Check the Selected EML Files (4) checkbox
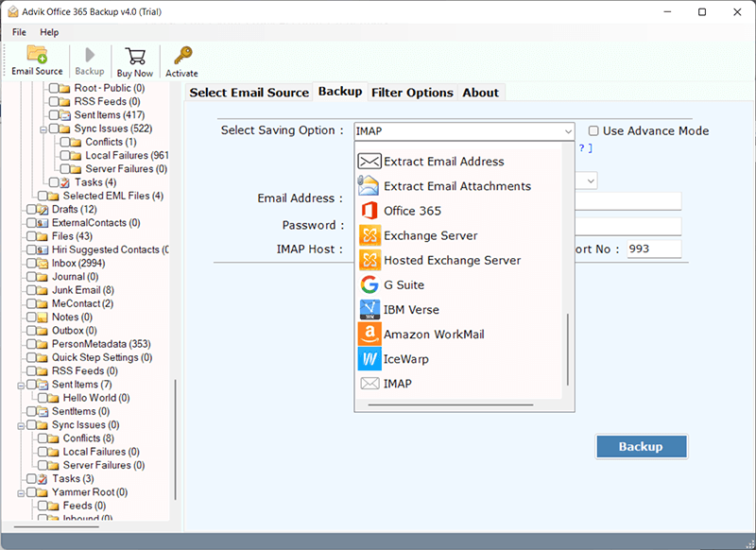This screenshot has height=550, width=756. coord(43,196)
